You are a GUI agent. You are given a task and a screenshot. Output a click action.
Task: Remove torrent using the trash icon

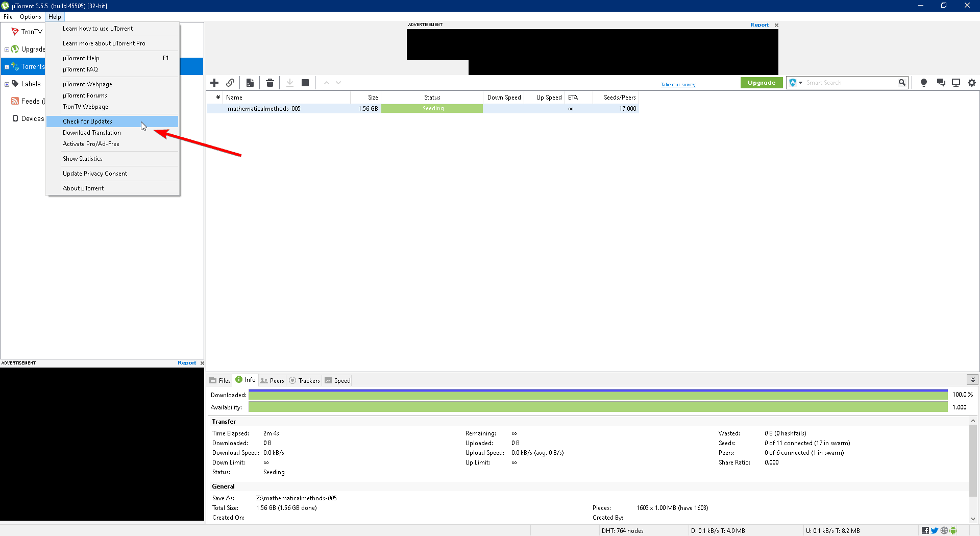point(270,83)
